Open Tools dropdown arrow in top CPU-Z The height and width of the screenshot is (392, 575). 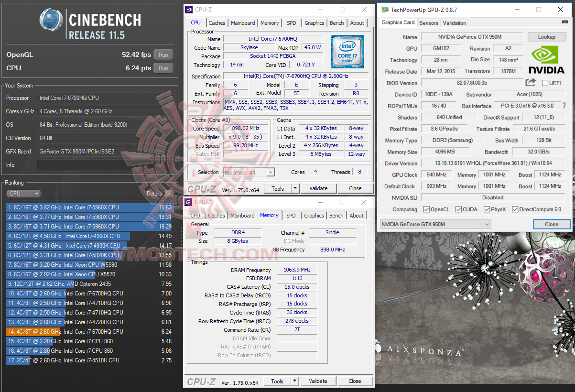[x=295, y=188]
